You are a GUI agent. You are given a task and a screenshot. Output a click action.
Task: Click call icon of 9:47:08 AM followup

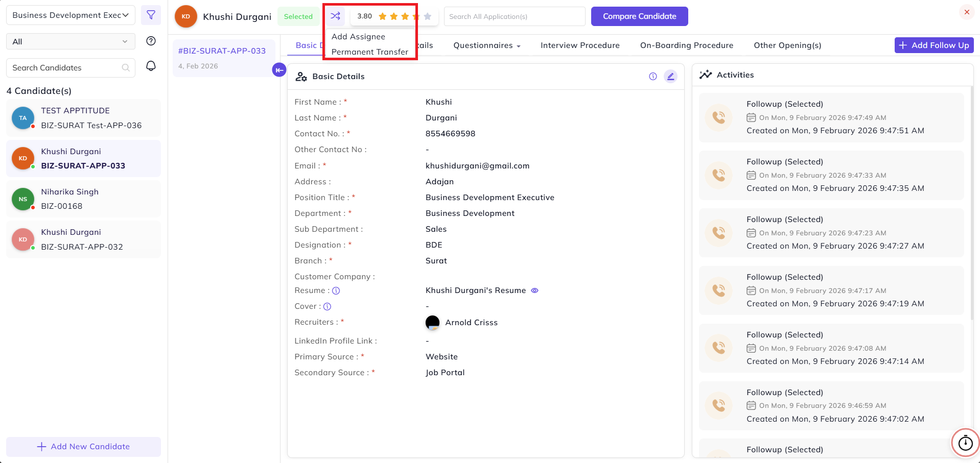point(718,348)
